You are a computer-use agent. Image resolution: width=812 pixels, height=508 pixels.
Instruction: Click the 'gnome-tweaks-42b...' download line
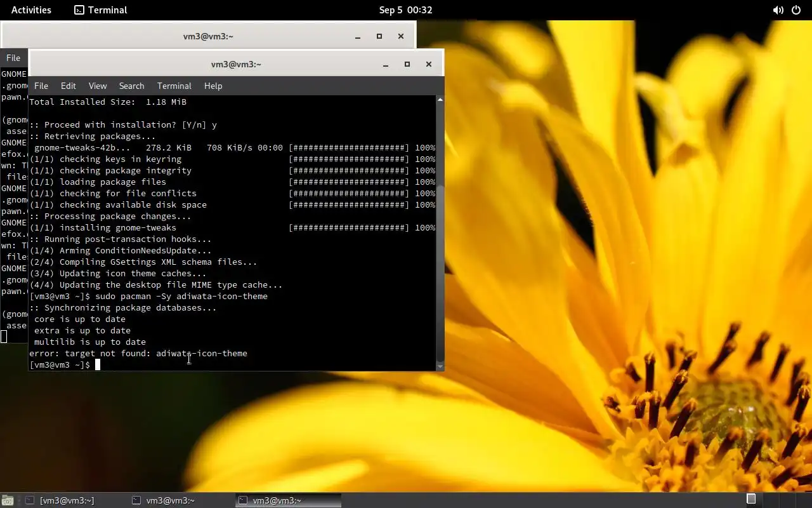point(232,147)
